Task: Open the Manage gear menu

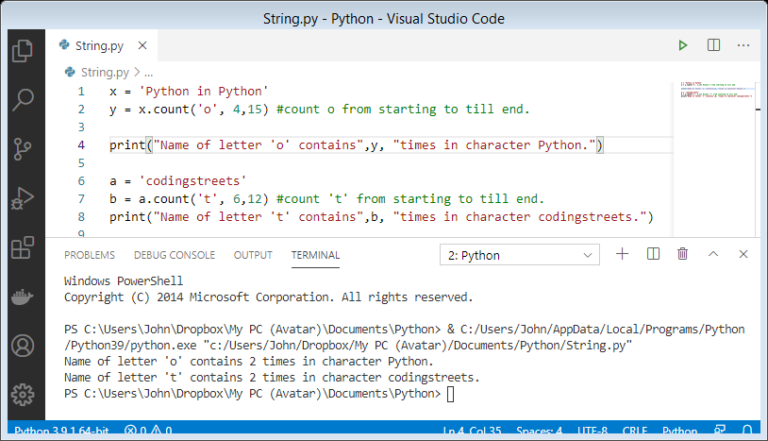Action: coord(22,393)
